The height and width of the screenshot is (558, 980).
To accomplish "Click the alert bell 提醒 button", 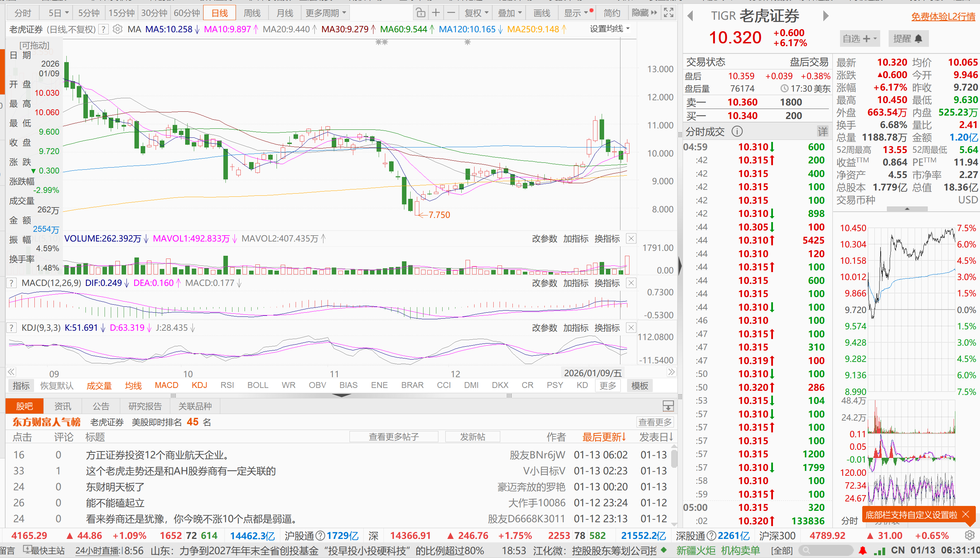I will (x=908, y=39).
